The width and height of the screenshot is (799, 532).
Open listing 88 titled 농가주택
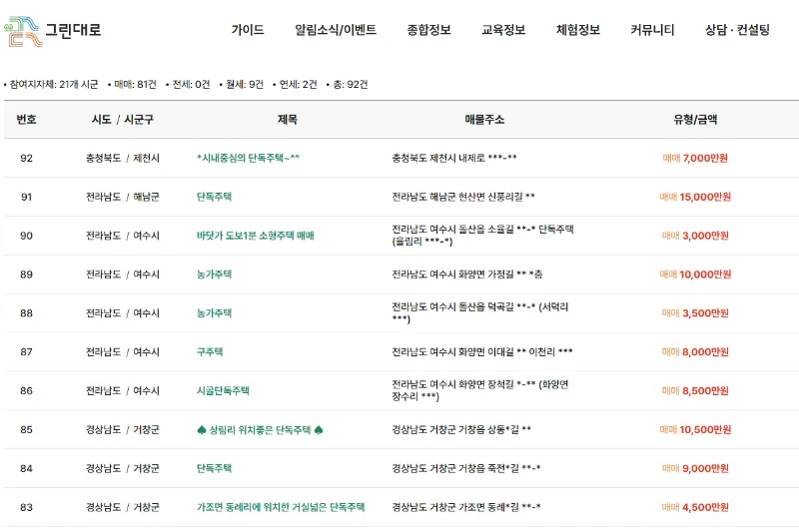pos(214,312)
